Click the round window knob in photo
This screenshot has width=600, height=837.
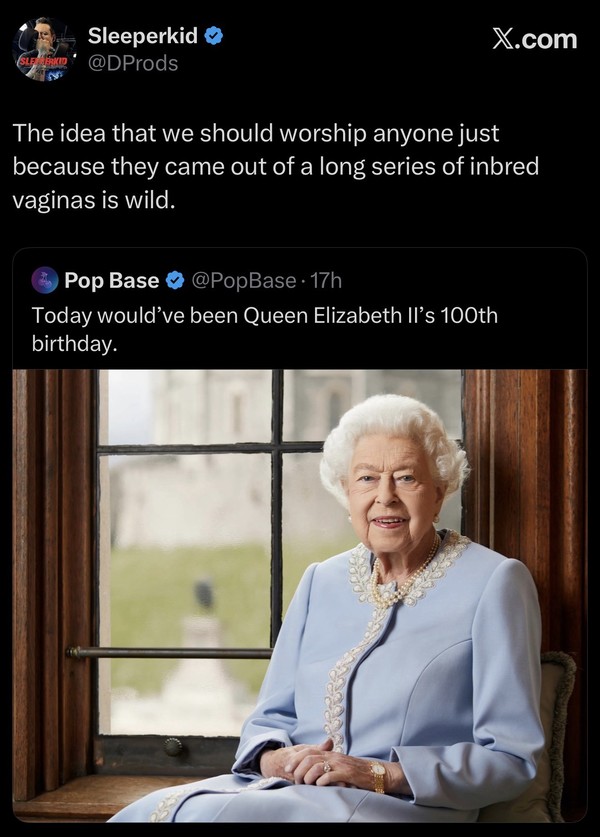tap(174, 746)
